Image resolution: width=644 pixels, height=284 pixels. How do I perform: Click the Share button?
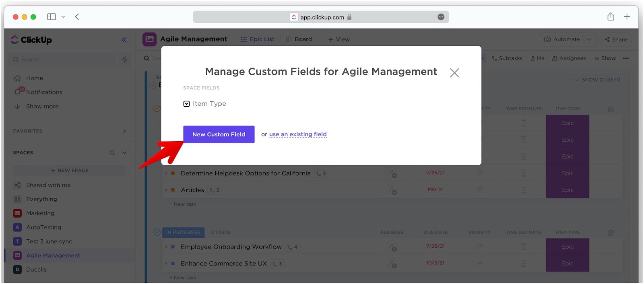(616, 39)
